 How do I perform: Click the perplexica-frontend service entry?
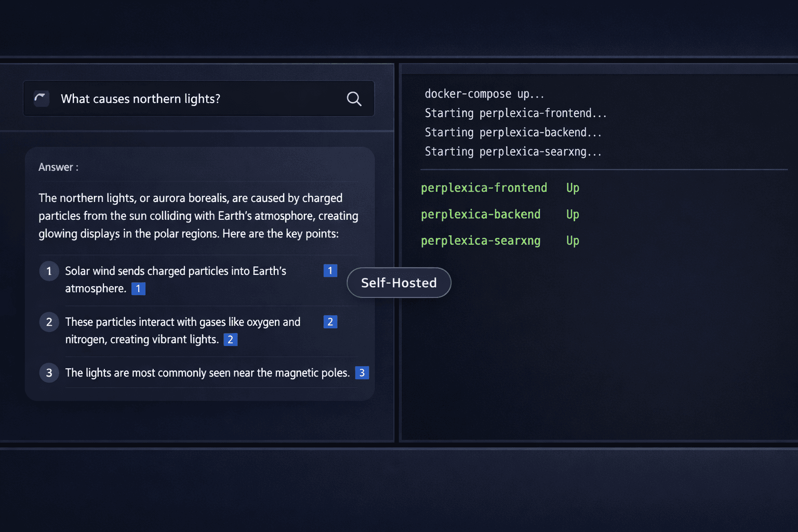[484, 188]
